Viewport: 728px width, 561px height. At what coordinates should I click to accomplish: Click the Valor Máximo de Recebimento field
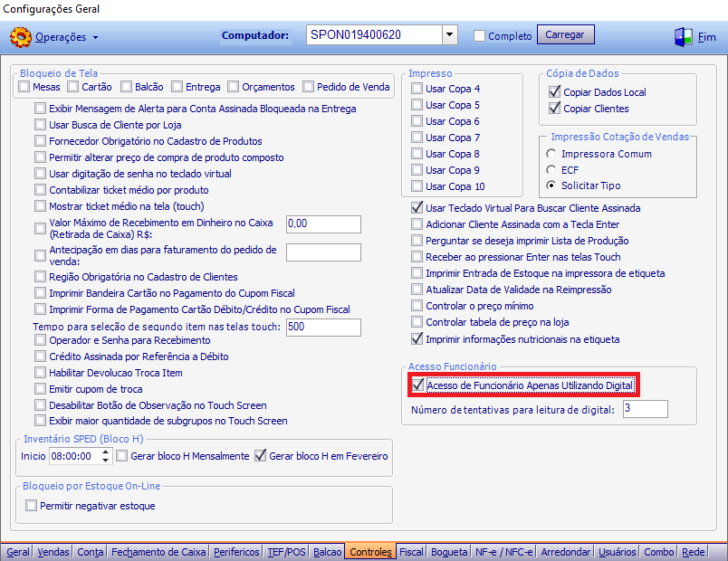tap(323, 224)
